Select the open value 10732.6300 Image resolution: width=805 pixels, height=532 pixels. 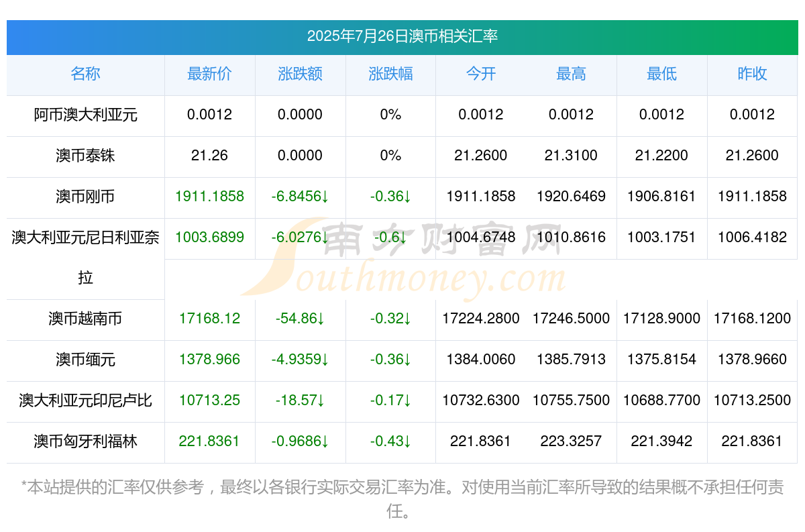click(x=481, y=401)
